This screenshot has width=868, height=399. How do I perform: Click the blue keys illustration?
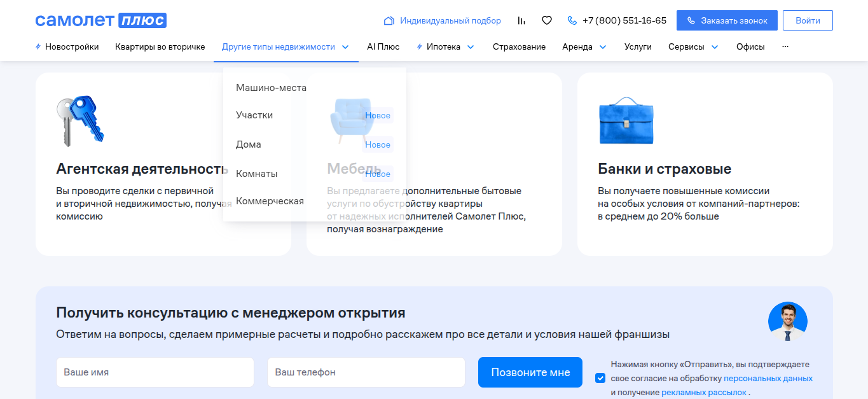tap(80, 121)
